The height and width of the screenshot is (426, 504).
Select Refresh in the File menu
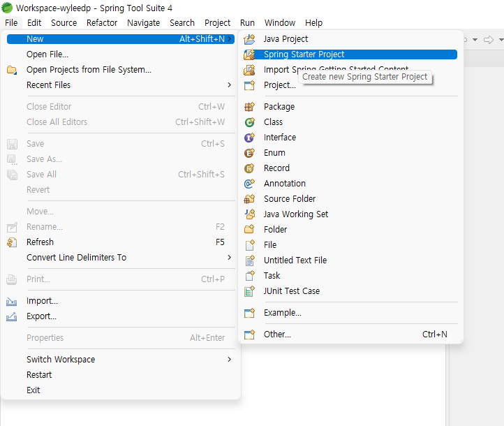click(x=121, y=242)
